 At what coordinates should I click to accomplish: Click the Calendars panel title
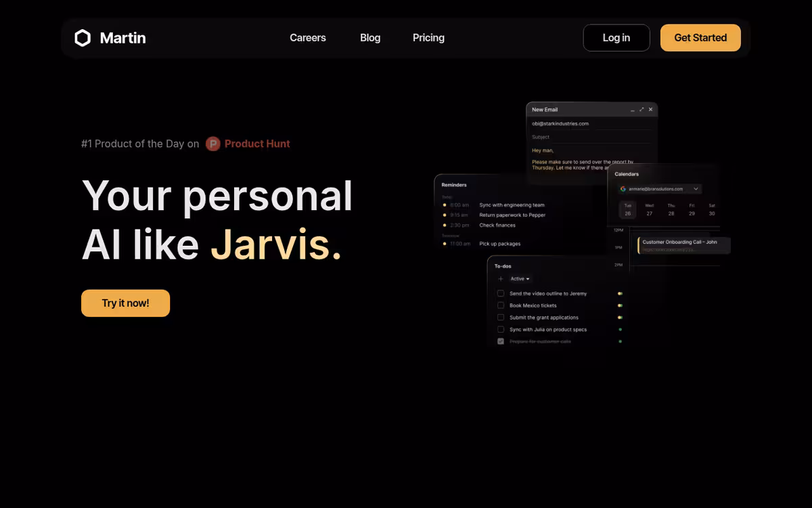627,174
